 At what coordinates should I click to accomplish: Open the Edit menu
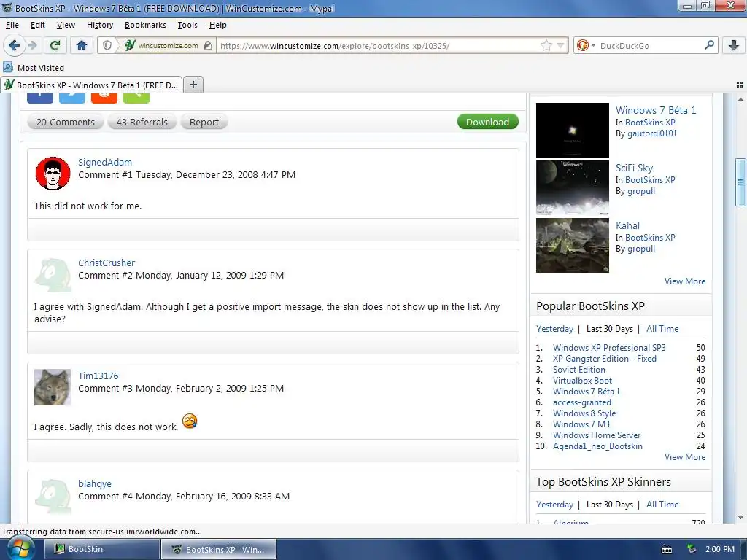pyautogui.click(x=38, y=25)
